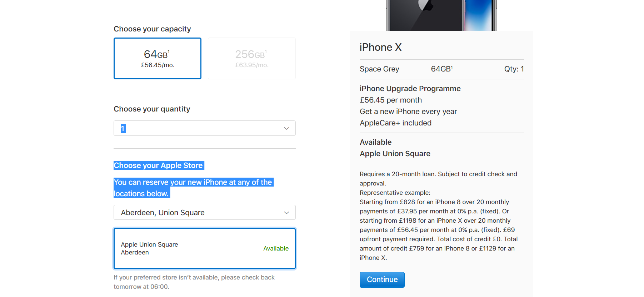Open the quantity dropdown
Viewport: 644px width, 297px height.
(x=205, y=128)
